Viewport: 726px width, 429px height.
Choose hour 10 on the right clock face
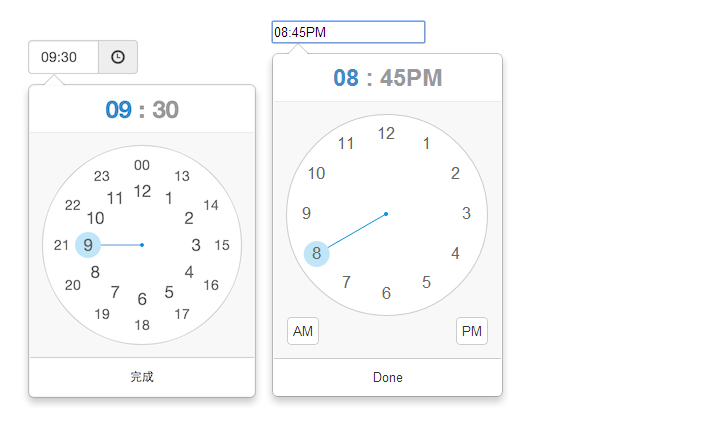[317, 174]
